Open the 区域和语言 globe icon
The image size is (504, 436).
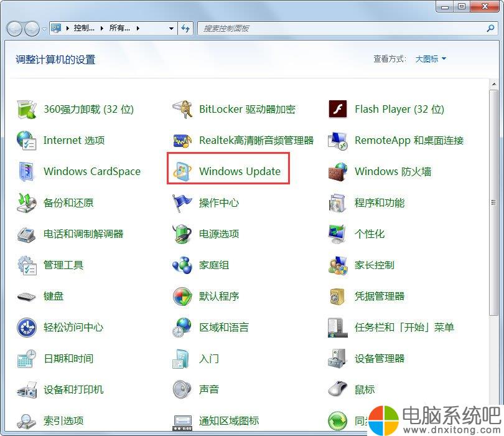point(182,328)
